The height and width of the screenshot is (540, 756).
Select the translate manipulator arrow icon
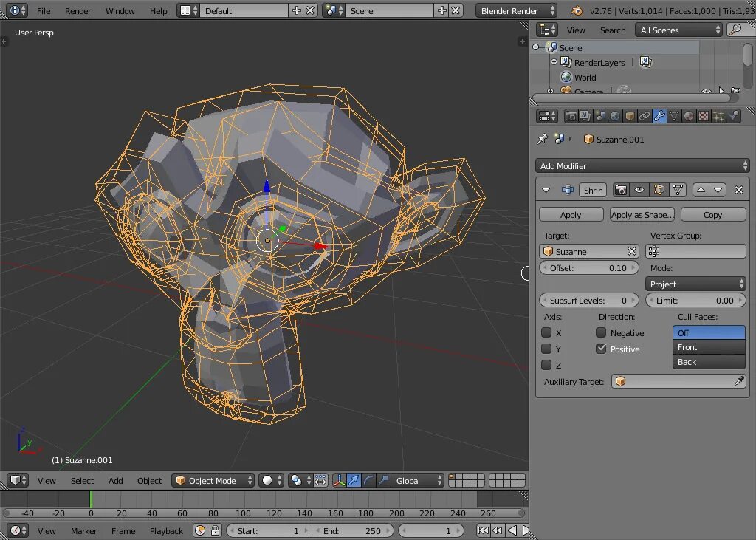354,481
